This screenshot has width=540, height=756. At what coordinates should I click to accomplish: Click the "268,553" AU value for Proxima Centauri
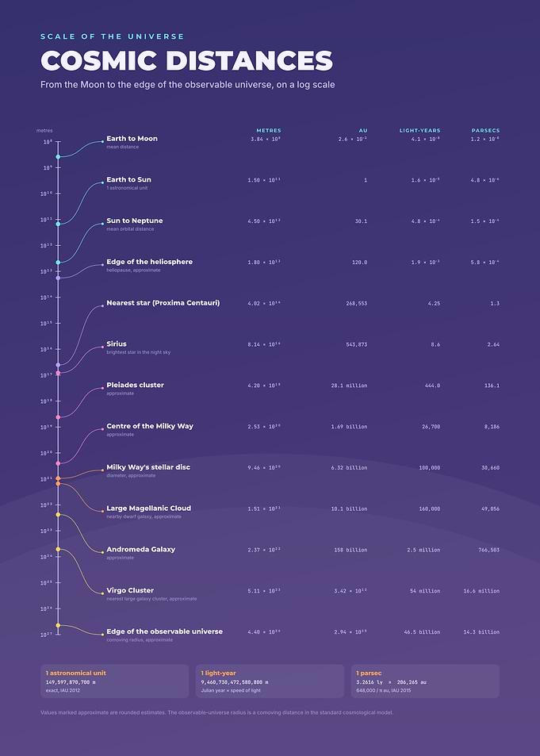(x=356, y=303)
